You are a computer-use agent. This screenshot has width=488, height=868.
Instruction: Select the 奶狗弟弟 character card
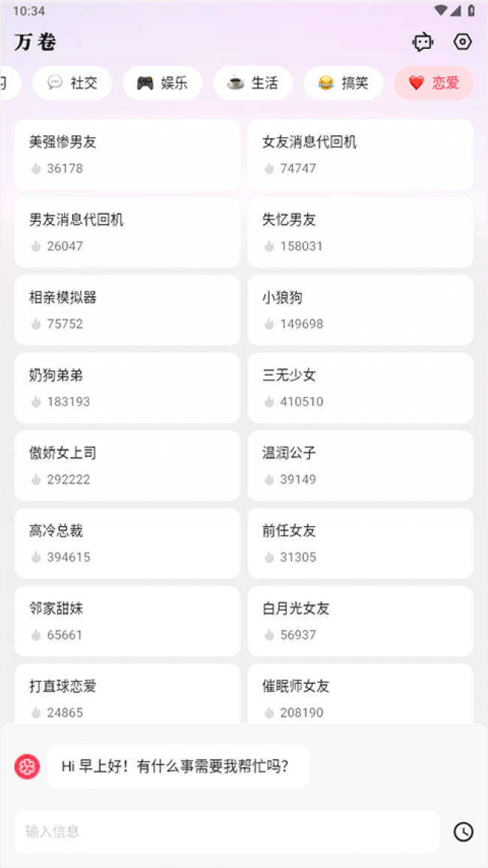click(127, 388)
